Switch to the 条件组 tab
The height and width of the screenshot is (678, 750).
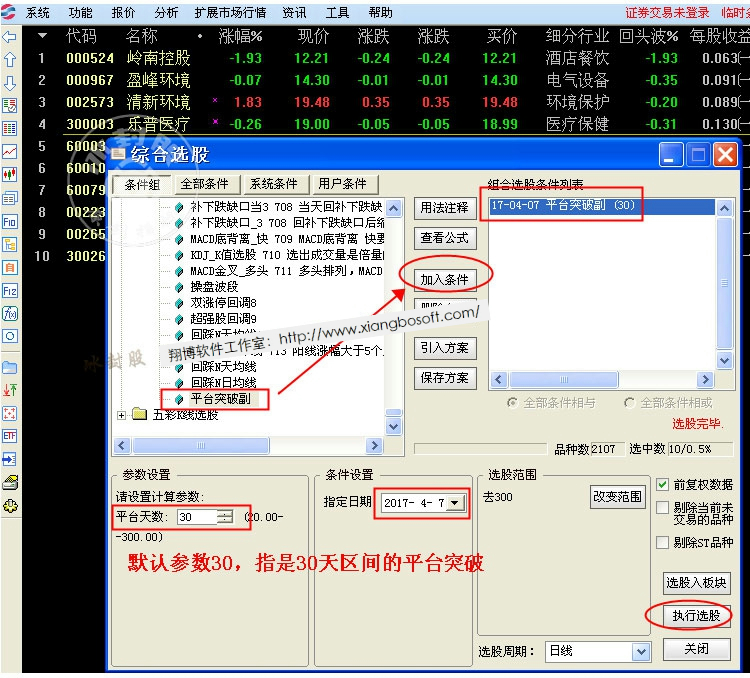(142, 184)
